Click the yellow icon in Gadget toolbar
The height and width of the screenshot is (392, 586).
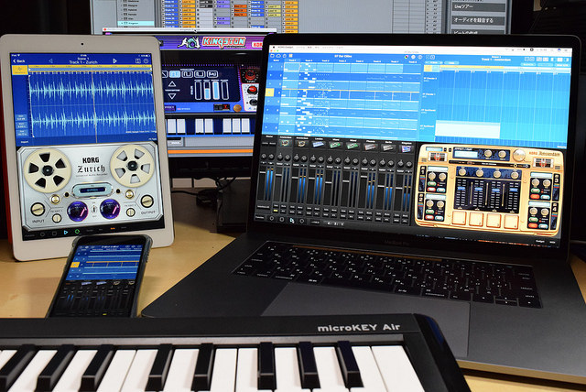[290, 56]
